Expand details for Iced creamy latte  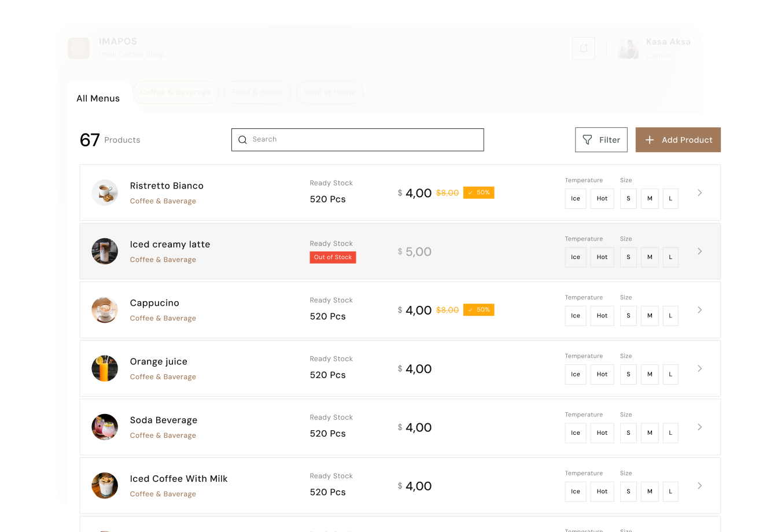click(x=699, y=251)
